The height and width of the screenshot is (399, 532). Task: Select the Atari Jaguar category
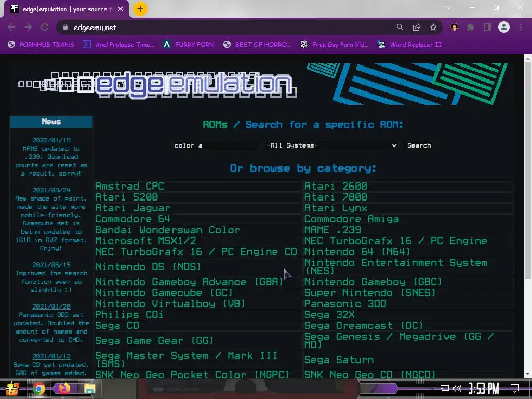click(132, 208)
